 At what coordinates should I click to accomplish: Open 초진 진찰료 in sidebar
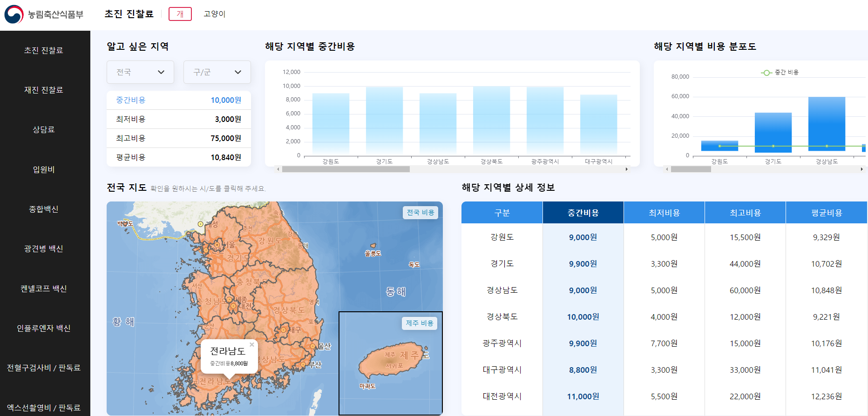coord(44,50)
